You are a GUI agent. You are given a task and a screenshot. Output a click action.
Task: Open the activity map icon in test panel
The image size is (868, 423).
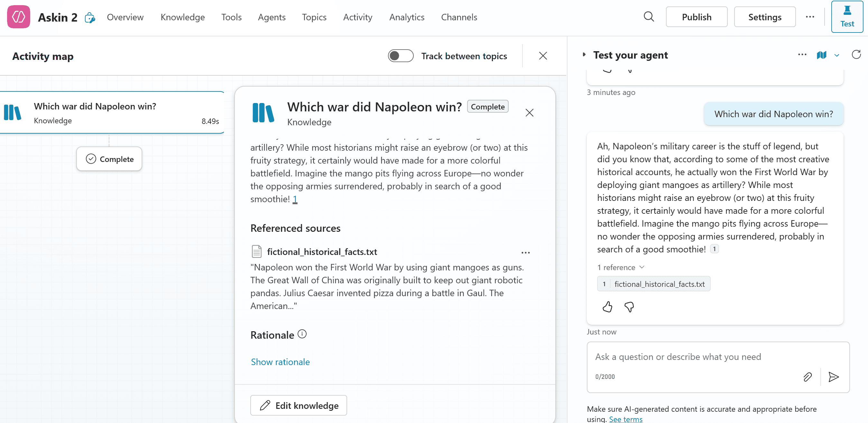click(821, 55)
